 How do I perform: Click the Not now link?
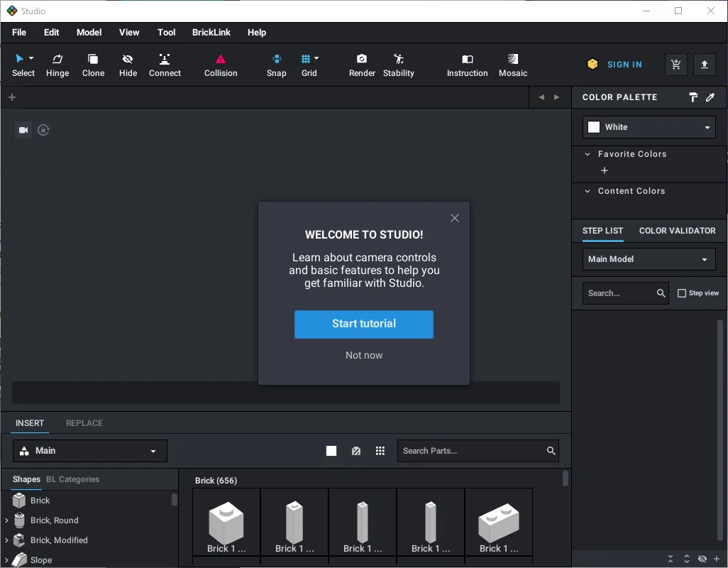pos(363,355)
